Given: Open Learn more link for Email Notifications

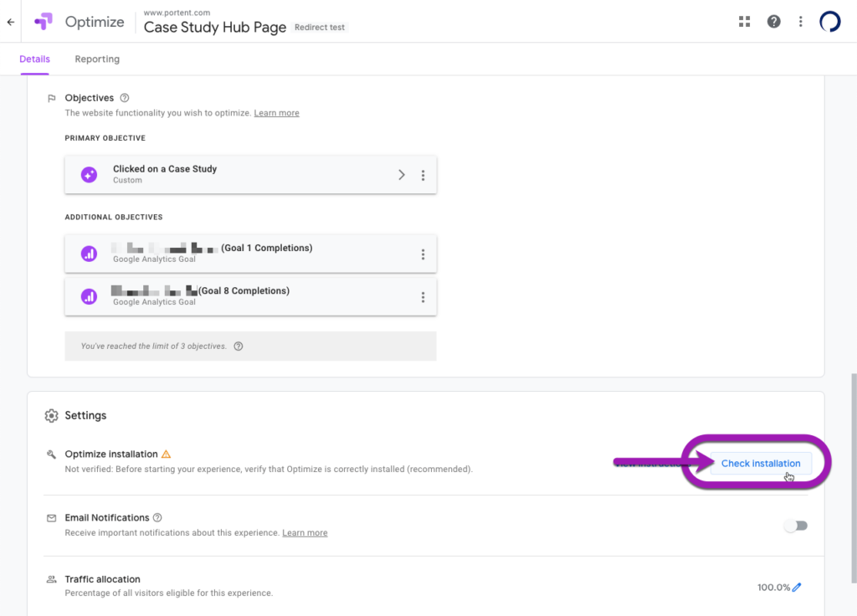Looking at the screenshot, I should (305, 532).
